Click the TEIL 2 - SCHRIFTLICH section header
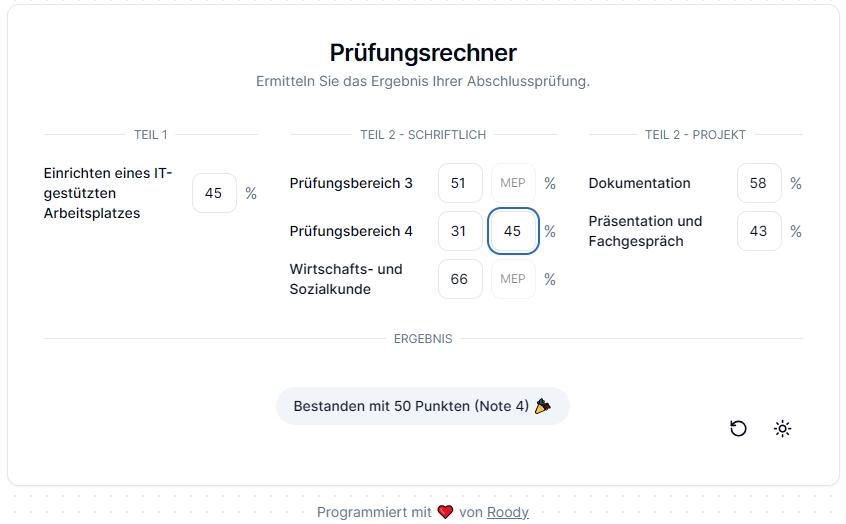The image size is (846, 524). 423,135
